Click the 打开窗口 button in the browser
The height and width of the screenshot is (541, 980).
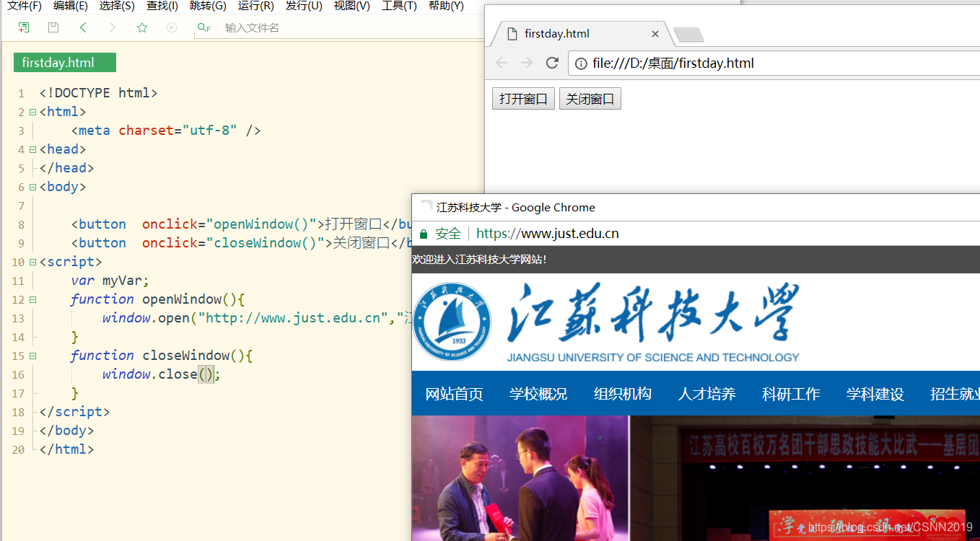coord(523,99)
